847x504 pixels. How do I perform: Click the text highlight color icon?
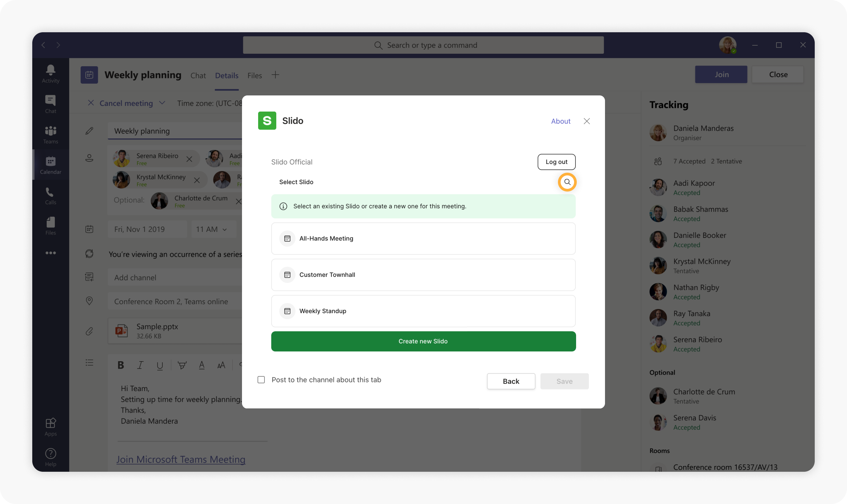(x=182, y=366)
